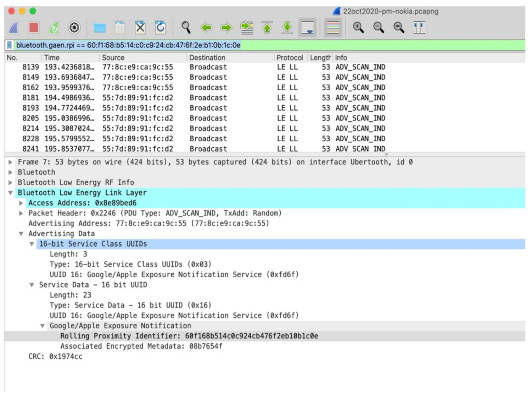Click the stop capture red square icon
This screenshot has width=532, height=396.
(x=34, y=27)
